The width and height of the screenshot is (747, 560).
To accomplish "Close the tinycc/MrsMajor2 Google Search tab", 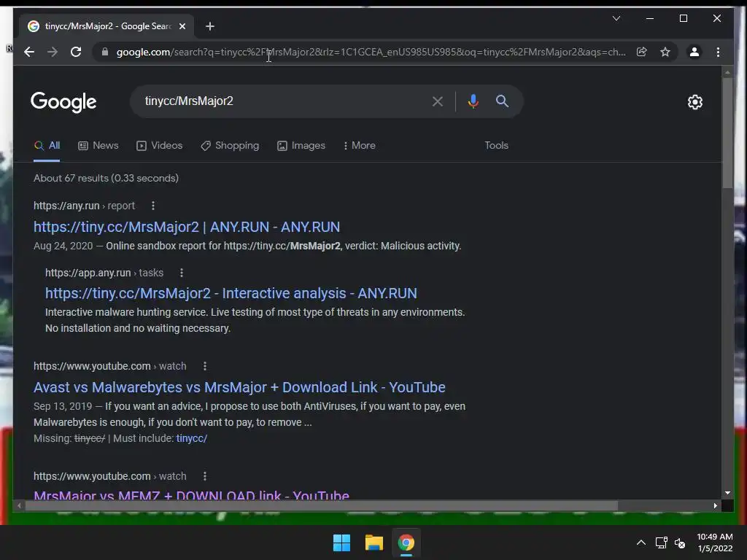I will pyautogui.click(x=182, y=26).
